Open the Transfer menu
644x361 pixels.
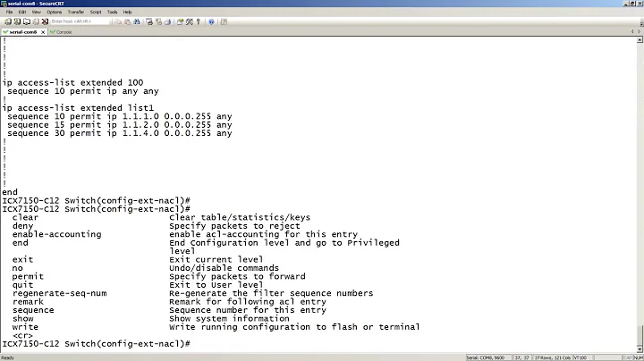(x=75, y=12)
